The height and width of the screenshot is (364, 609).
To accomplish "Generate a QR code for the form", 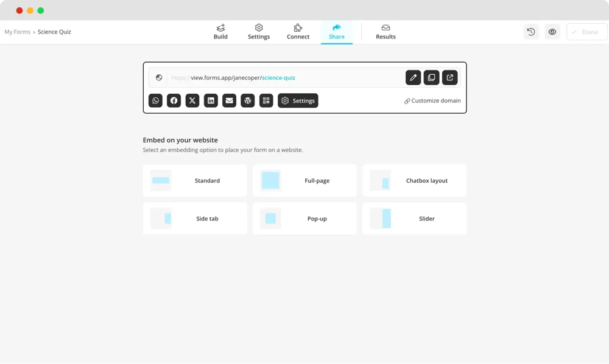I will [x=266, y=100].
